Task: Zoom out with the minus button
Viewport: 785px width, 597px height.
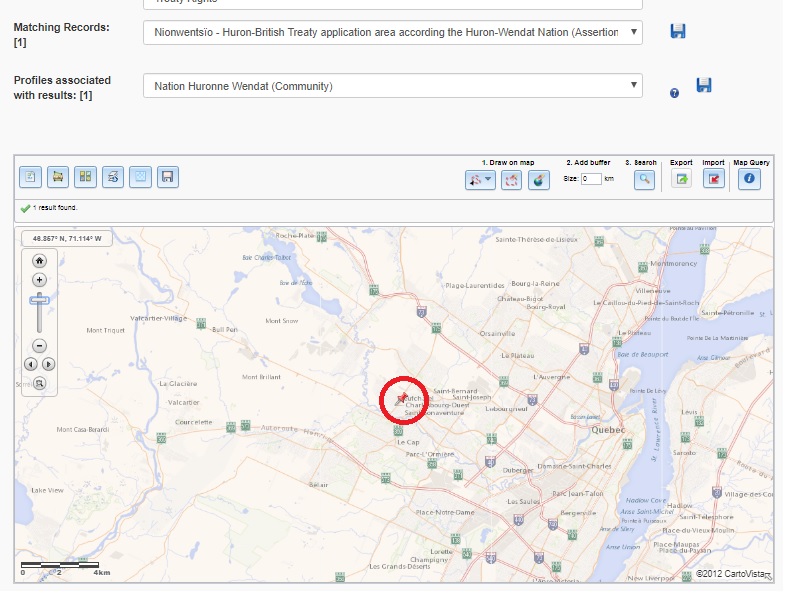Action: [x=40, y=345]
